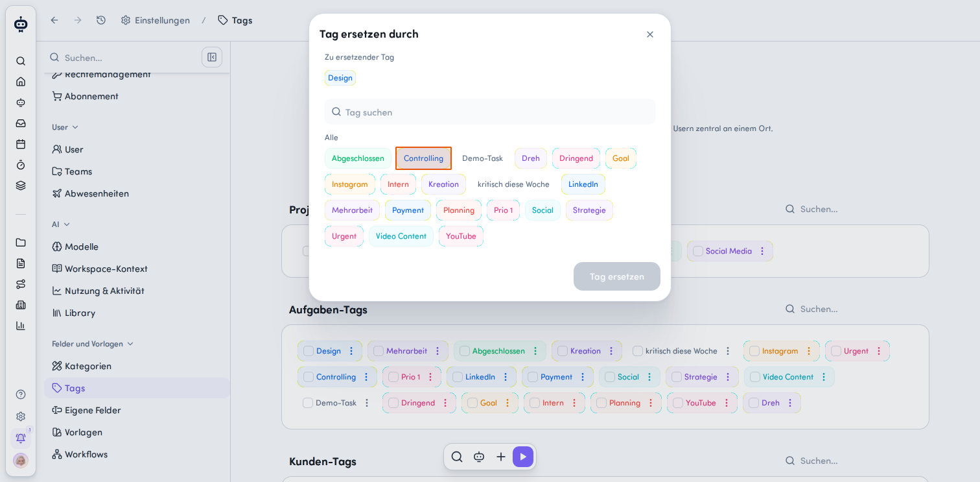Tick the Mehrarbeit tag checkbox
This screenshot has width=980, height=482.
click(x=379, y=351)
